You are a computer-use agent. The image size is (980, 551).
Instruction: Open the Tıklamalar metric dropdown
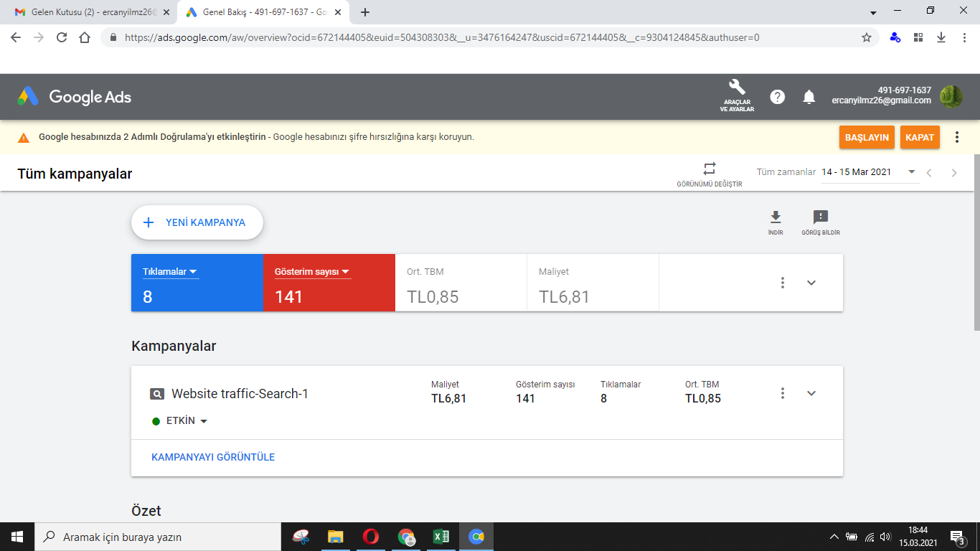click(x=171, y=272)
